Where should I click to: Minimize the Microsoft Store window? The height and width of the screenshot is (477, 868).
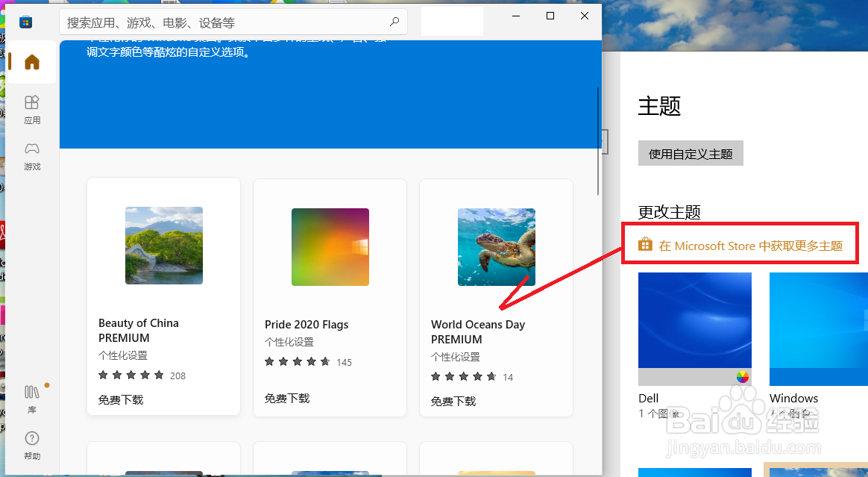click(x=516, y=16)
